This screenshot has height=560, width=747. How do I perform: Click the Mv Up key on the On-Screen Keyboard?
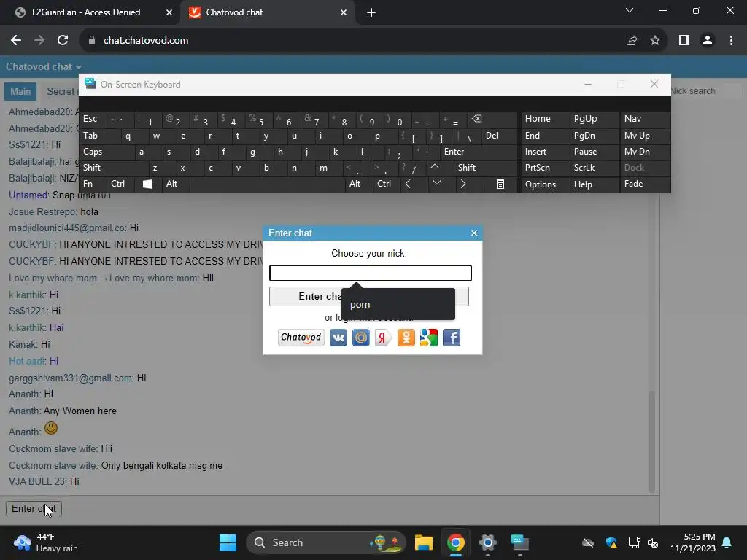click(x=645, y=136)
